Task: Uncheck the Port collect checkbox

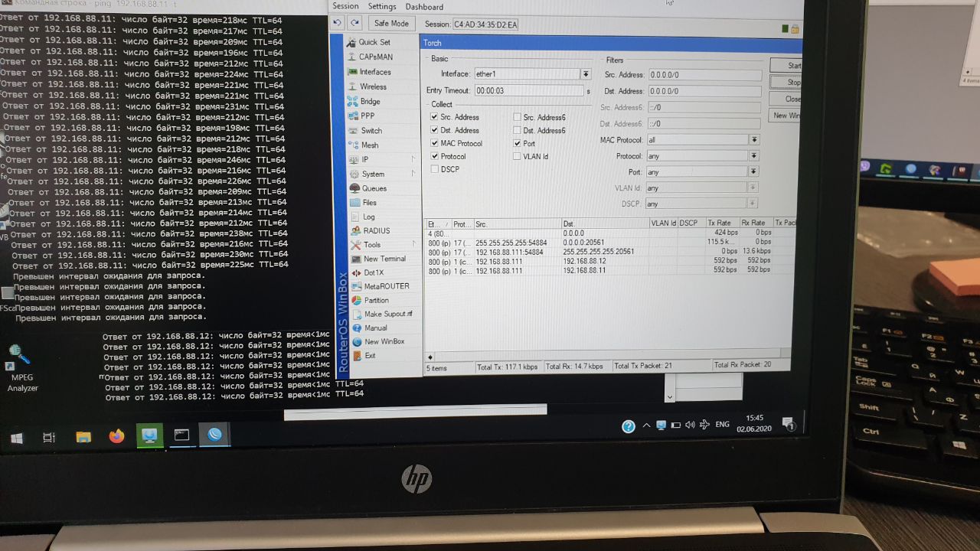Action: pos(518,143)
